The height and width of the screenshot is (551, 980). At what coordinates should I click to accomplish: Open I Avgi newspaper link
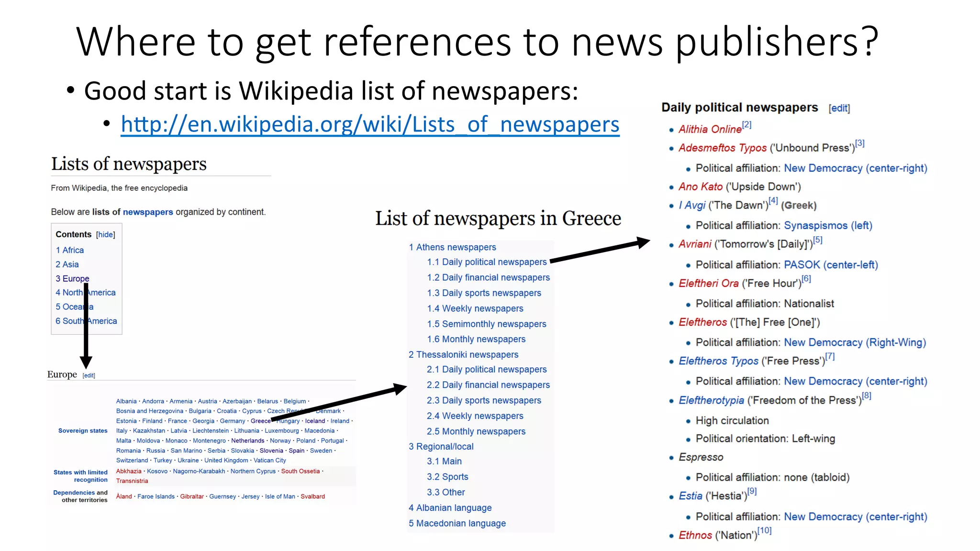(692, 205)
